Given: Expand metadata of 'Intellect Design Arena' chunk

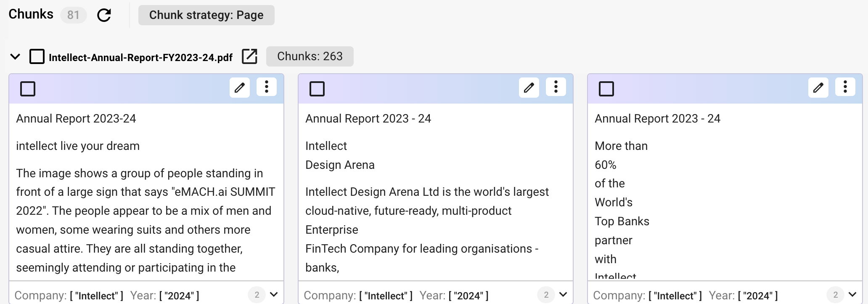Looking at the screenshot, I should 563,295.
